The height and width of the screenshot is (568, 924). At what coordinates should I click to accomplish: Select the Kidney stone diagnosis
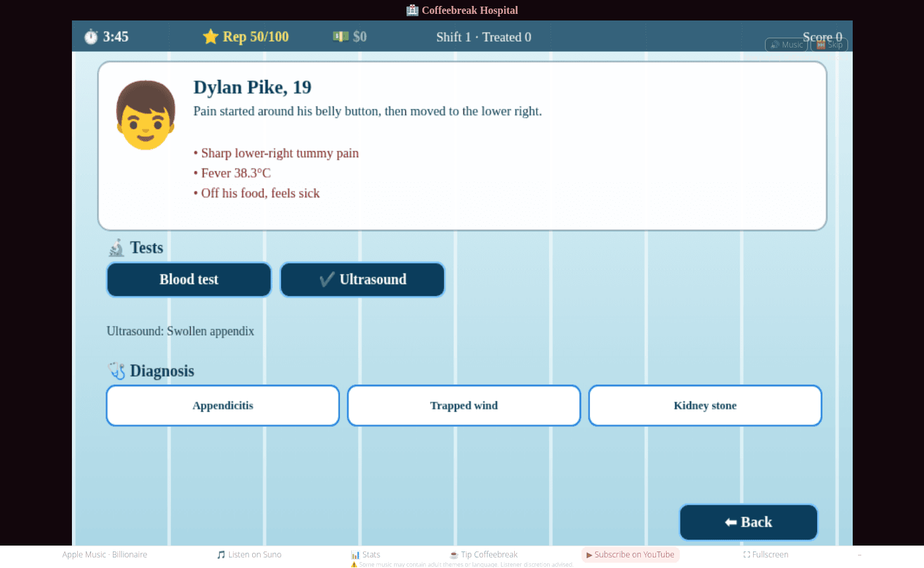pyautogui.click(x=705, y=406)
